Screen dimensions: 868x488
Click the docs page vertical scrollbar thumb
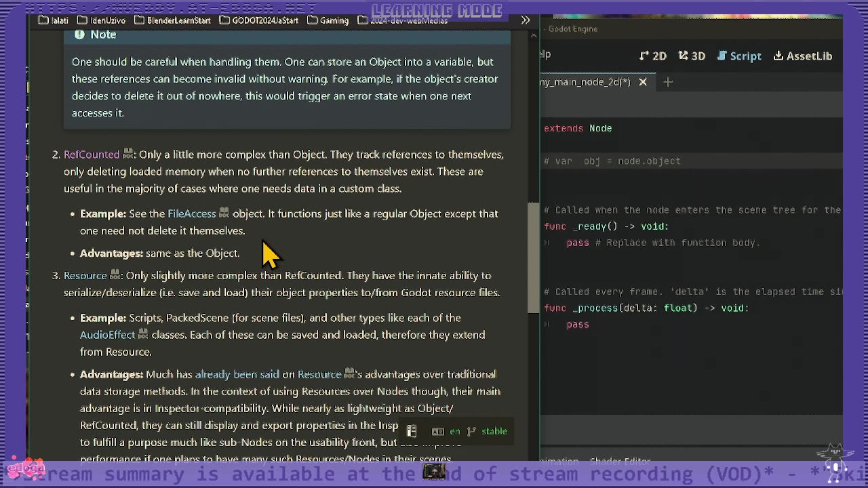pos(534,258)
